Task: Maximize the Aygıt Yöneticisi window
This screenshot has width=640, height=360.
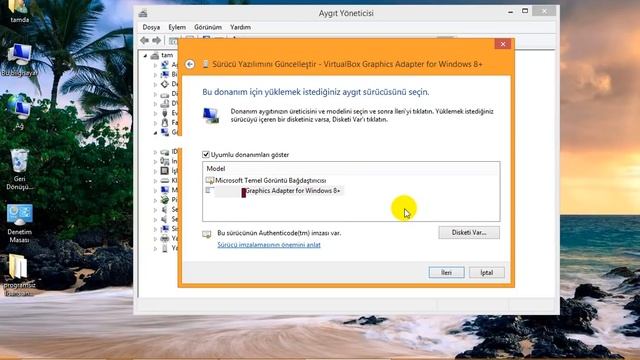Action: pyautogui.click(x=525, y=11)
